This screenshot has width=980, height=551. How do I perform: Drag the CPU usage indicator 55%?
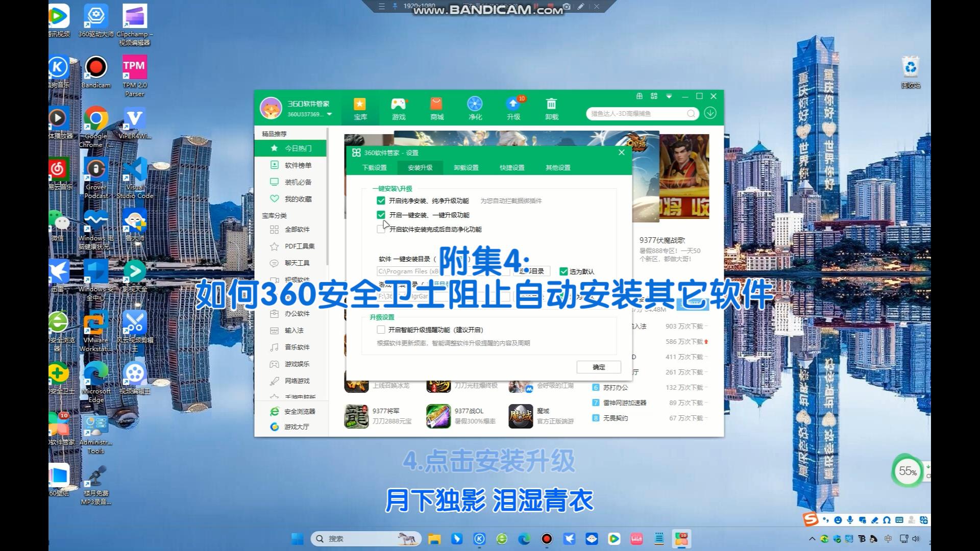click(908, 471)
